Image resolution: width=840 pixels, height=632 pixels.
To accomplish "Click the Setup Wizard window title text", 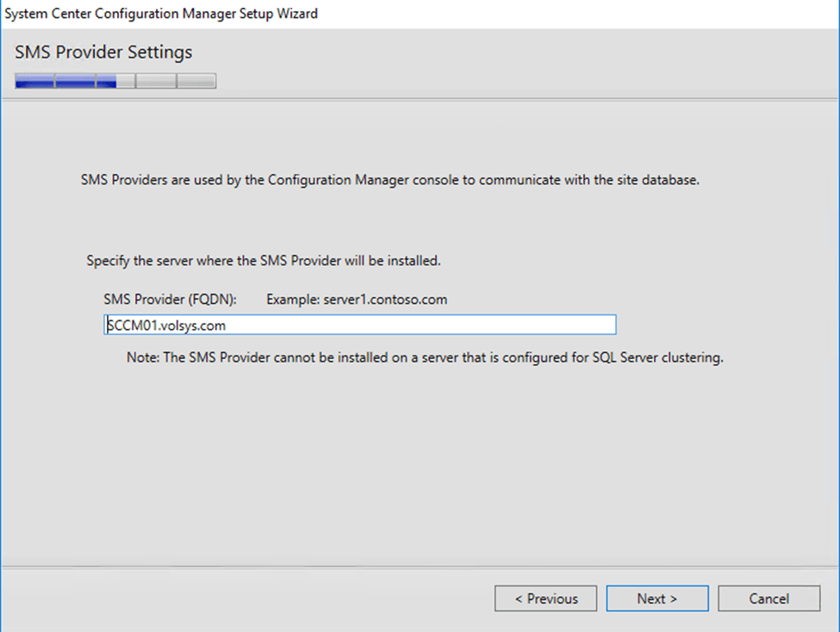I will [162, 14].
